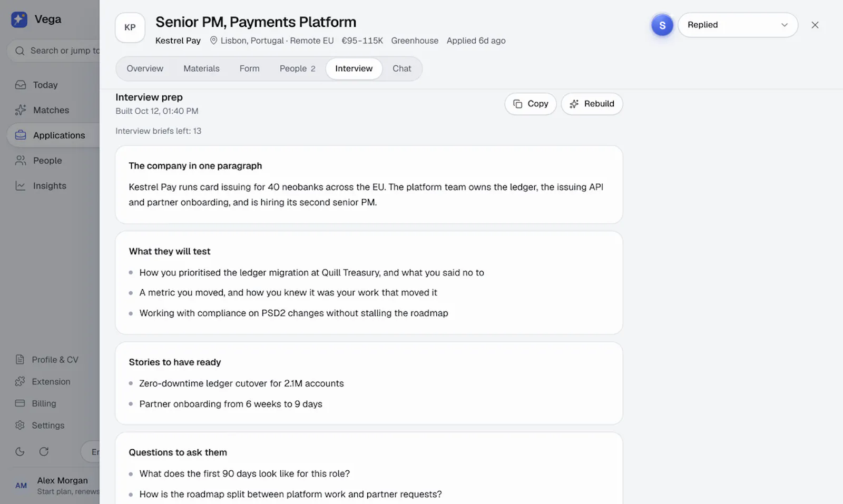Click the €95–115K salary text
Screen dimensions: 843x504
point(362,41)
